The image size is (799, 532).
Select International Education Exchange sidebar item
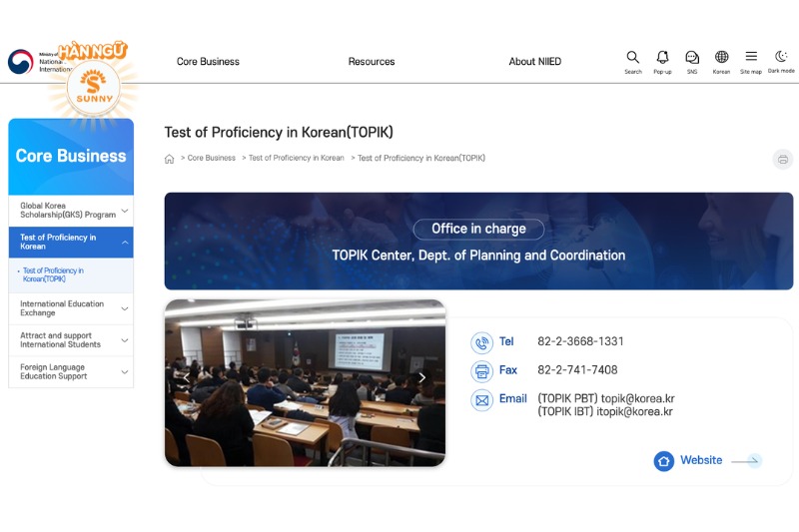(71, 308)
